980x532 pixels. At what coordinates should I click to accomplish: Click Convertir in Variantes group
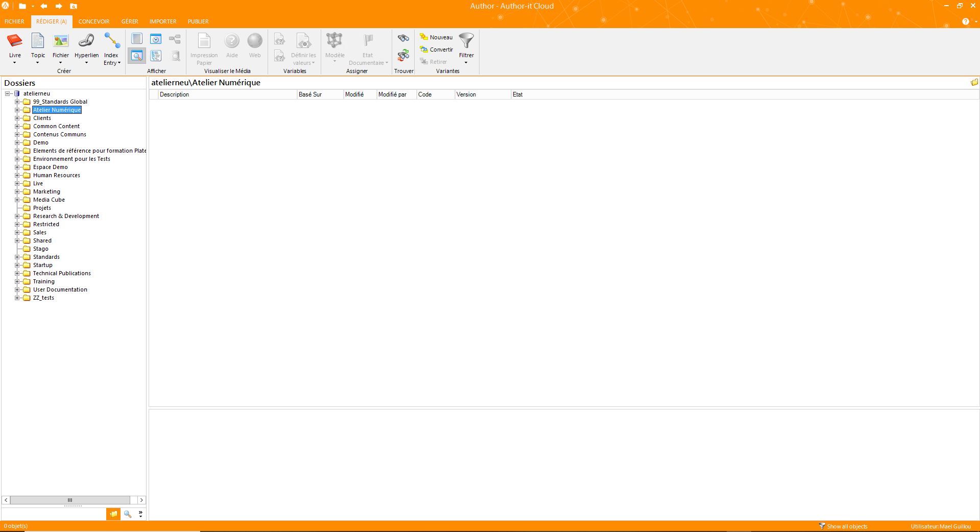pos(436,50)
